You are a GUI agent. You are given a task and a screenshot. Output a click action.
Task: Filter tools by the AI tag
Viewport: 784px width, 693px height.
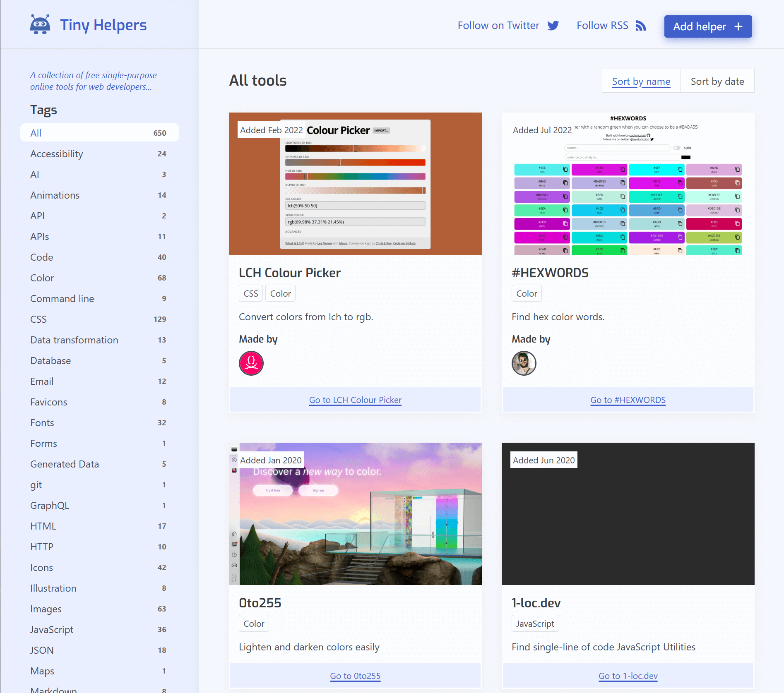100,174
